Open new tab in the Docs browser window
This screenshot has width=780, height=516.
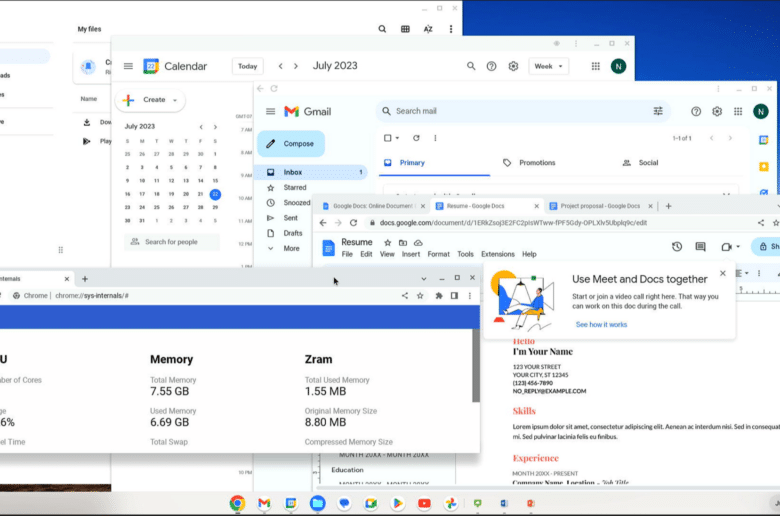click(669, 206)
